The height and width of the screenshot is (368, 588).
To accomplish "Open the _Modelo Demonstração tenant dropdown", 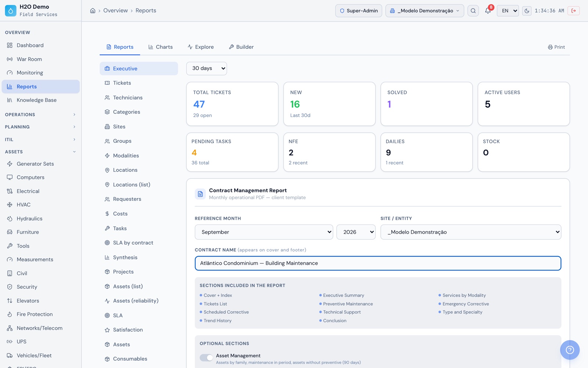I will (425, 11).
